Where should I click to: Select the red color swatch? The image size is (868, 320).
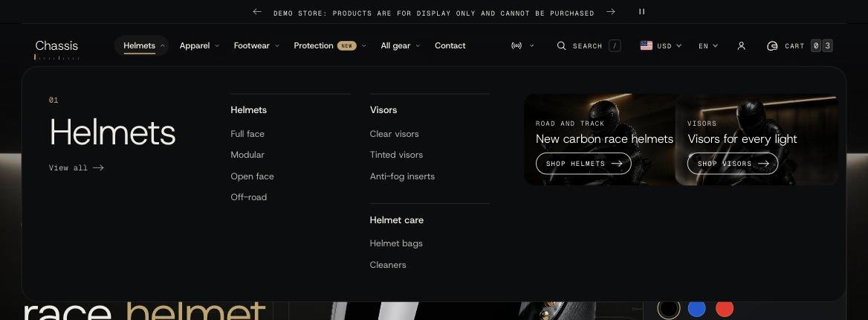pyautogui.click(x=725, y=309)
